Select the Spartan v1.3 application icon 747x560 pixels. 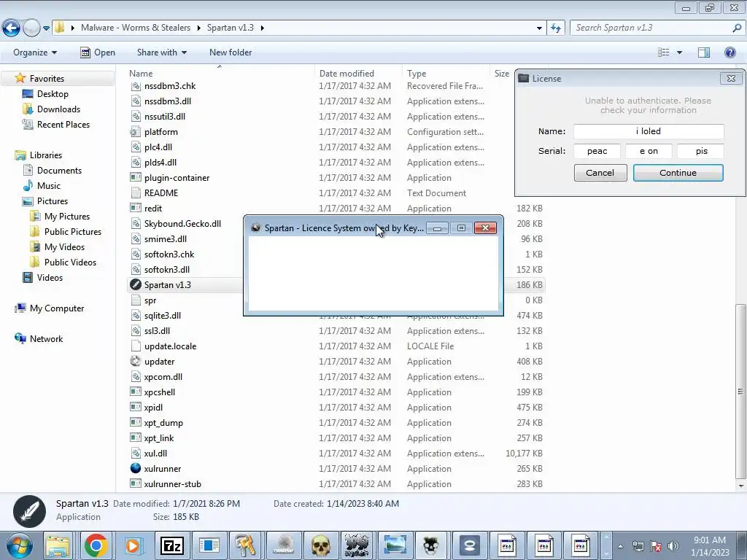click(x=136, y=285)
